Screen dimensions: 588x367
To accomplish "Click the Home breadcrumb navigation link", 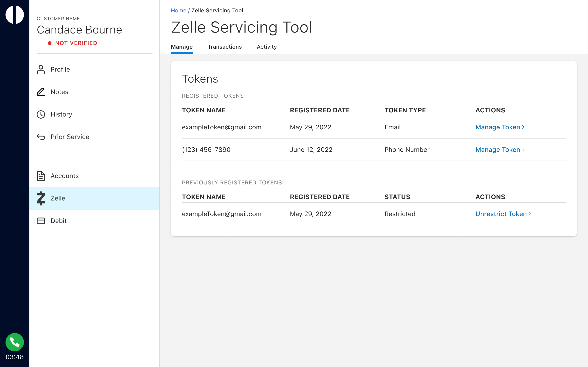I will pyautogui.click(x=178, y=10).
